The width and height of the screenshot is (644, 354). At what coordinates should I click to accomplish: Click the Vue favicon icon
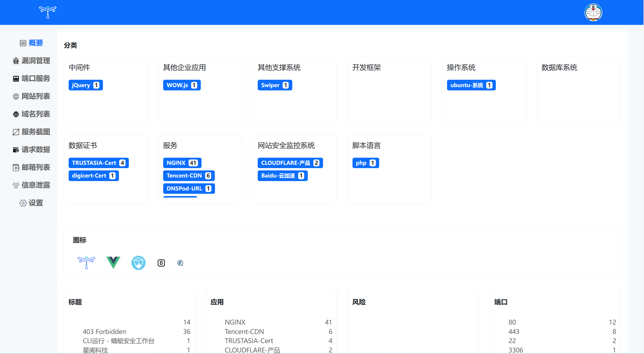[113, 263]
